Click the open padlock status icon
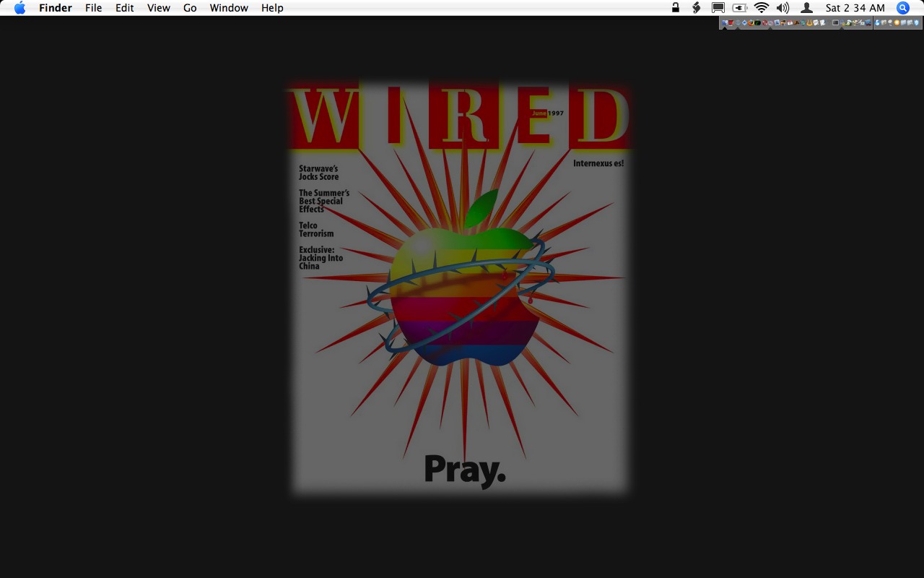924x578 pixels. click(676, 8)
